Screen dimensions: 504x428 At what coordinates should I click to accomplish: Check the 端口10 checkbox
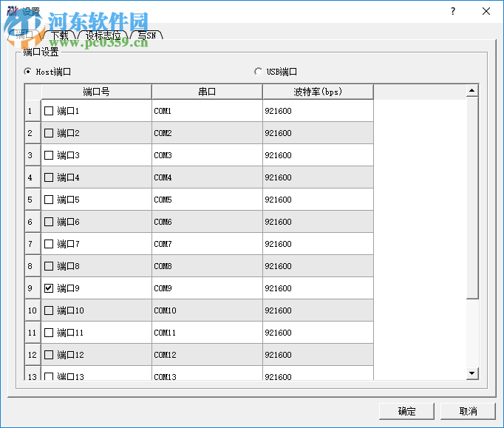[x=49, y=310]
